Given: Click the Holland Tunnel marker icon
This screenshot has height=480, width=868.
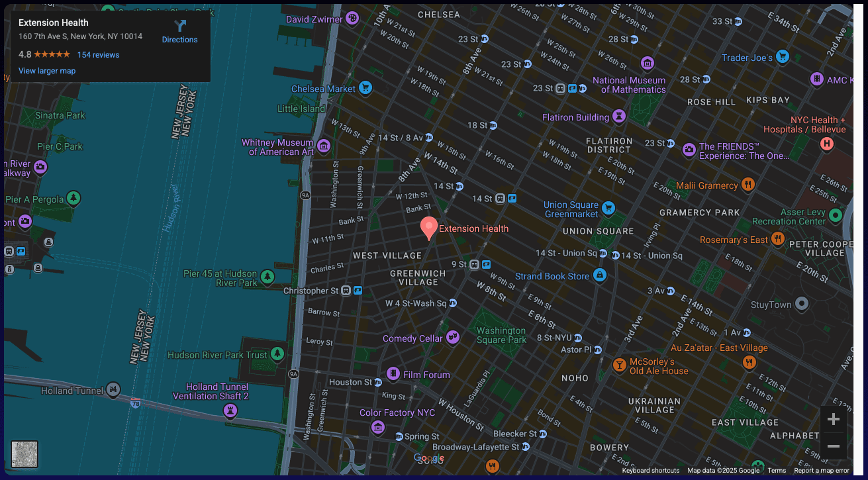Looking at the screenshot, I should pyautogui.click(x=113, y=389).
